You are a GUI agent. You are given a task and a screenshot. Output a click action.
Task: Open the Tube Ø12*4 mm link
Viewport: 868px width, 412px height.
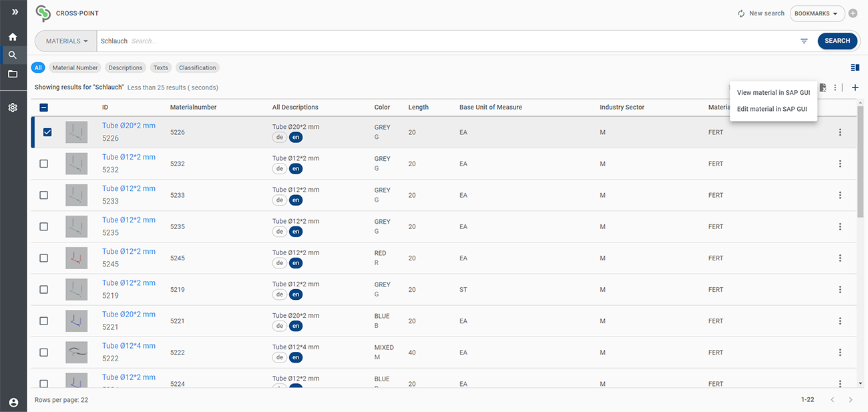129,345
